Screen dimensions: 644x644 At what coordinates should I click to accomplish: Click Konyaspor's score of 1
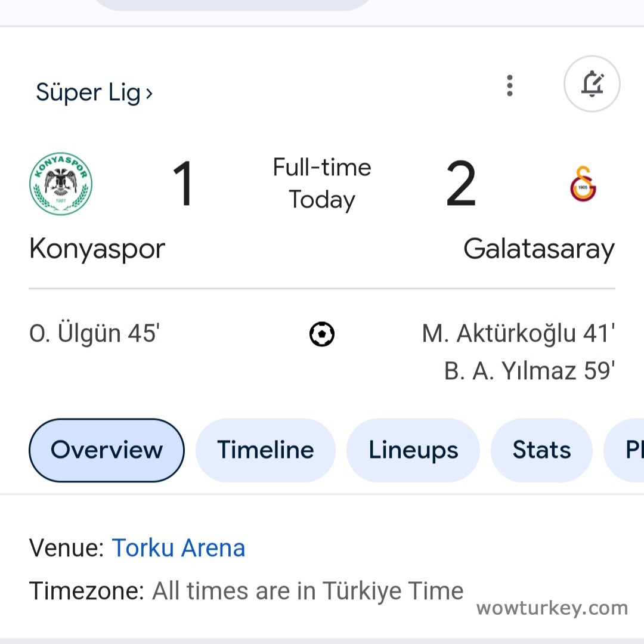pyautogui.click(x=183, y=184)
